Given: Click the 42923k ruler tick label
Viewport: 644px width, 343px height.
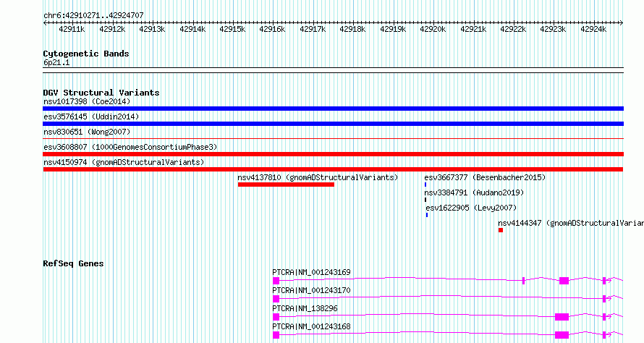Looking at the screenshot, I should click(553, 30).
